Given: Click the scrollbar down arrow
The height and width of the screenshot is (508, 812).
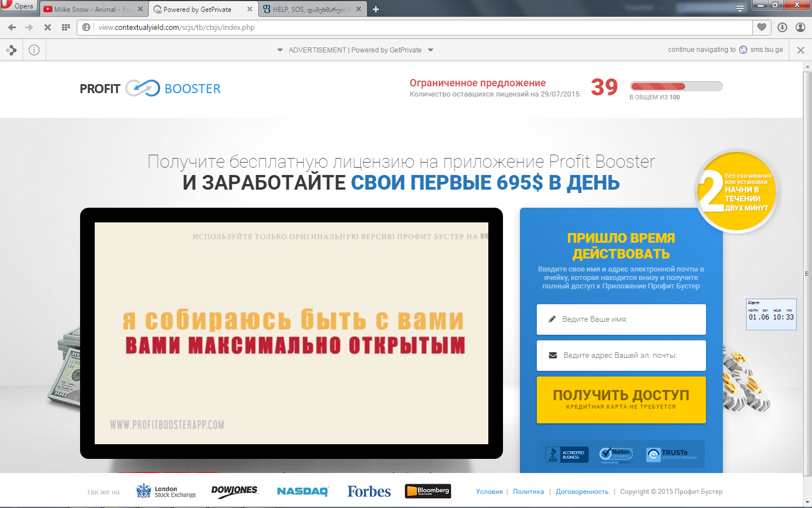Looking at the screenshot, I should (x=807, y=502).
